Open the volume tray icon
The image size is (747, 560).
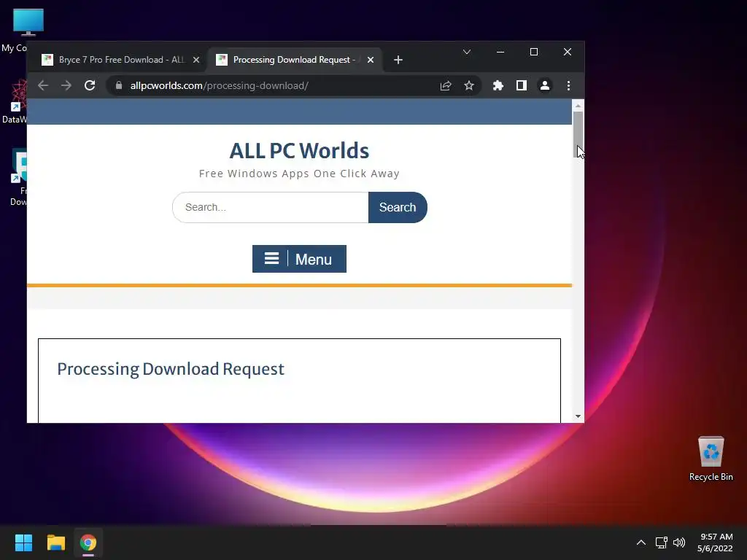click(x=679, y=542)
